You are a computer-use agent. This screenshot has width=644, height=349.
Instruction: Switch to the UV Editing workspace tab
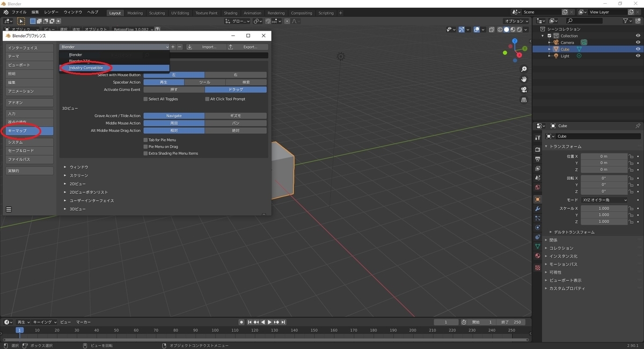pyautogui.click(x=180, y=13)
